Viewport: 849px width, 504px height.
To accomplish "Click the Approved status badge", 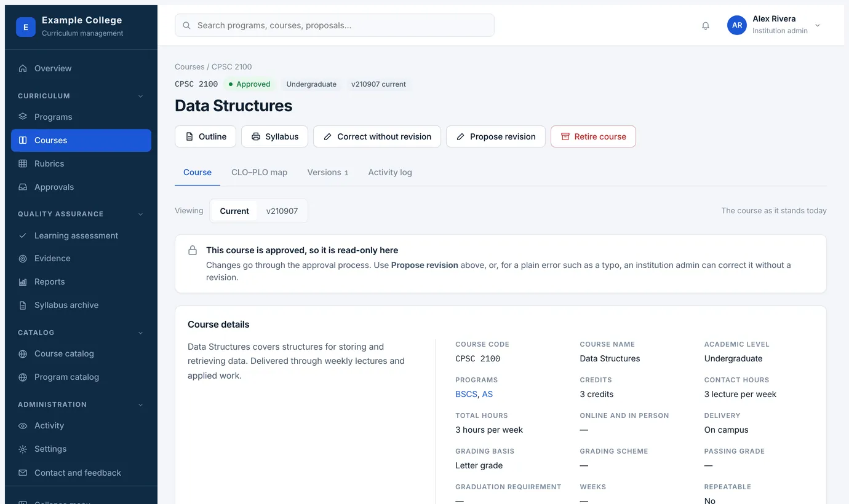I will tap(249, 84).
